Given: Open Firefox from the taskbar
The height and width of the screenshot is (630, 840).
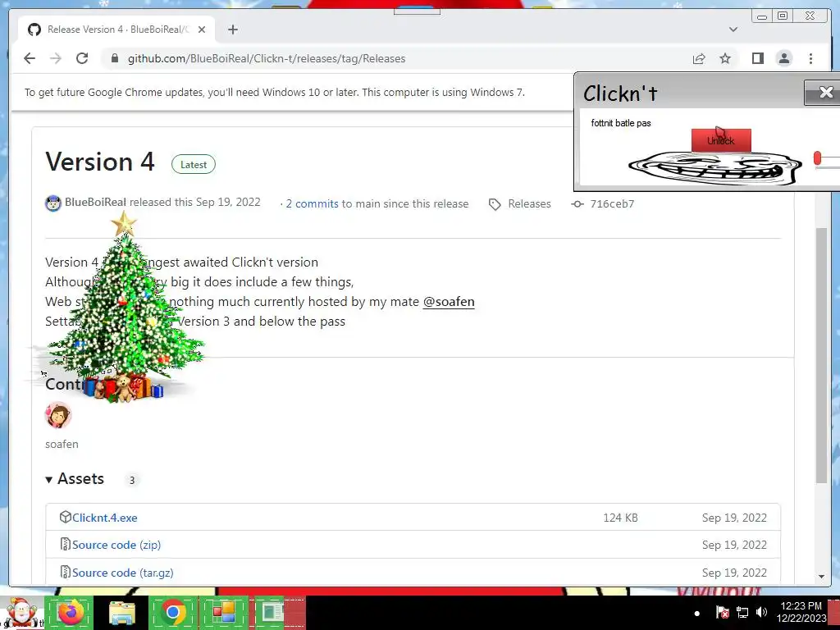Looking at the screenshot, I should click(x=70, y=612).
